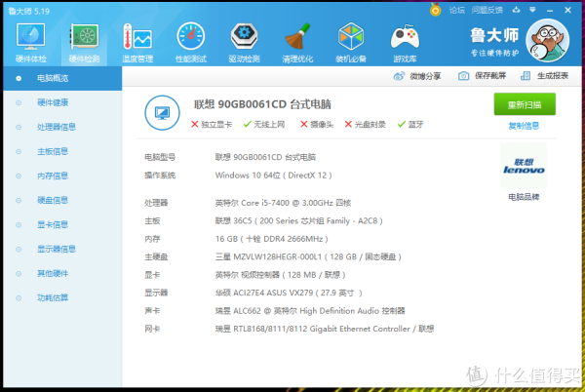The height and width of the screenshot is (392, 585).
Task: Launch 性能测试 performance test
Action: click(191, 42)
